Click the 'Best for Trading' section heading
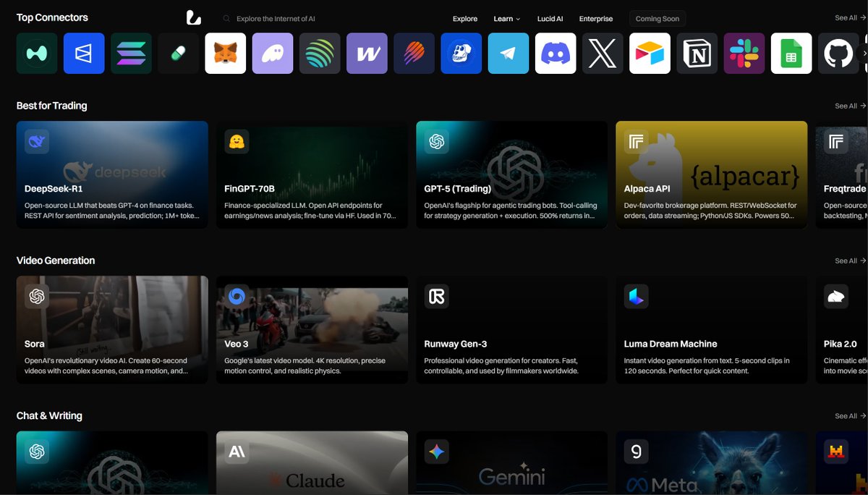 point(51,106)
